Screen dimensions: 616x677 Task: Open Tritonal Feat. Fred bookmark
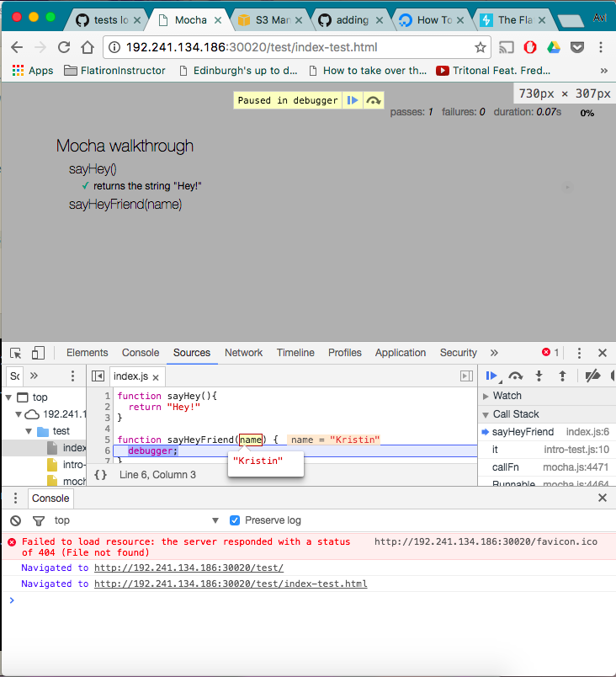pyautogui.click(x=493, y=71)
